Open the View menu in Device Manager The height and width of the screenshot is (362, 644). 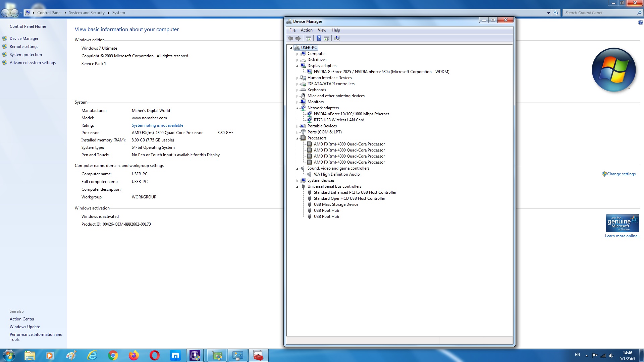(322, 30)
